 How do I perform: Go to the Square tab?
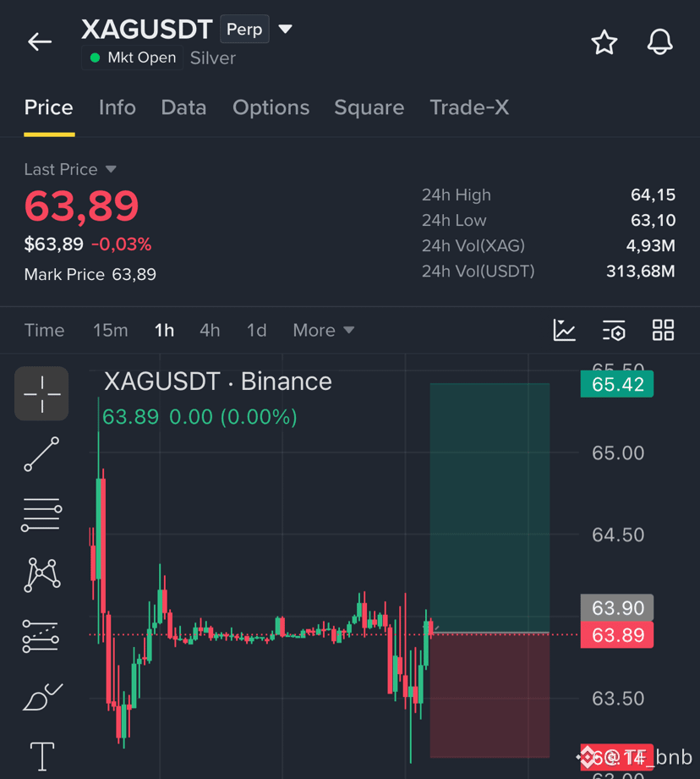(369, 107)
